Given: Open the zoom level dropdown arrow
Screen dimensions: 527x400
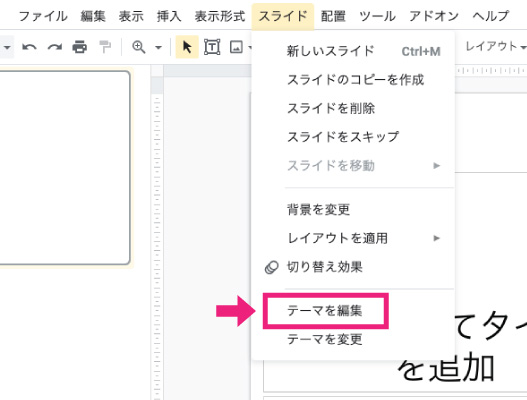Looking at the screenshot, I should click(x=158, y=47).
